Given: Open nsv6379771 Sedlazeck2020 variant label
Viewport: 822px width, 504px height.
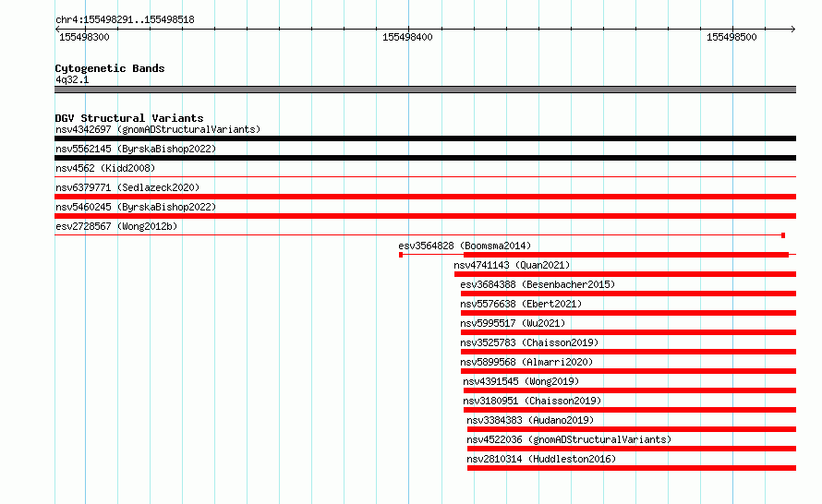Looking at the screenshot, I should 127,187.
